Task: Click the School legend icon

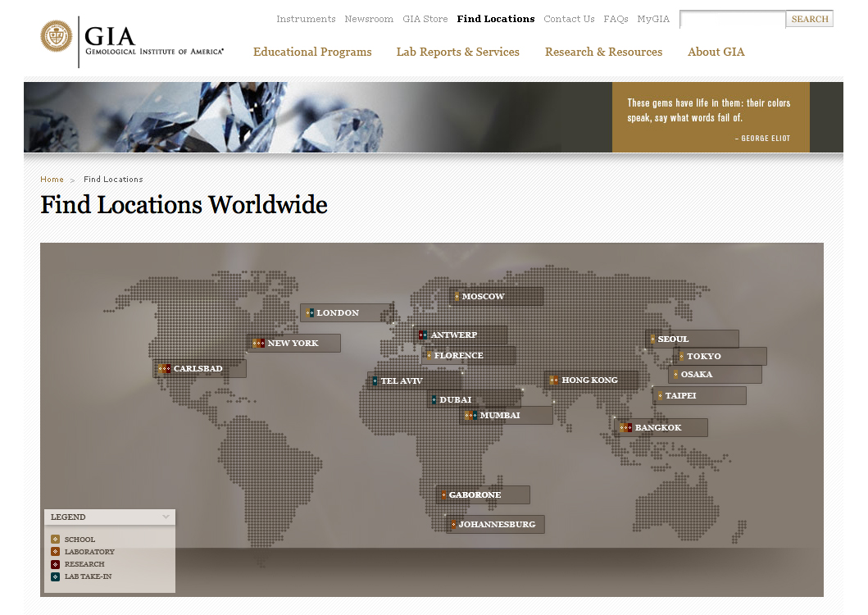Action: coord(56,539)
